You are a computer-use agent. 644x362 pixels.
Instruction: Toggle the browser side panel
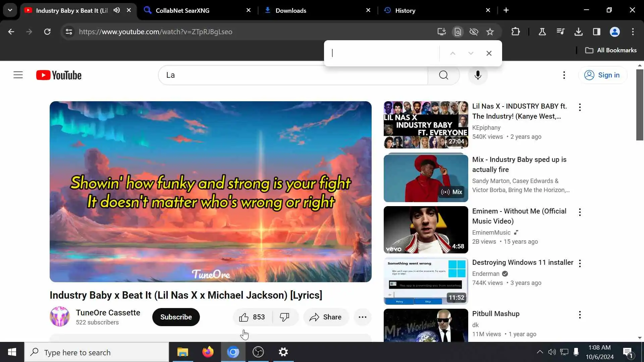click(596, 32)
